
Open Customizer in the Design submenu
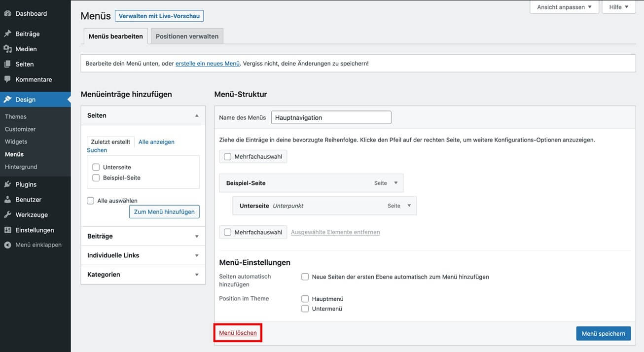(x=20, y=129)
